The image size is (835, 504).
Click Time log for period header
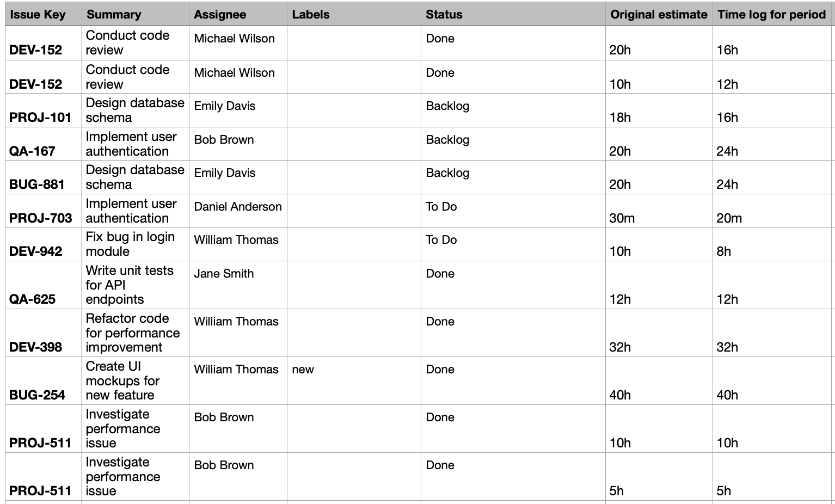[x=771, y=15]
